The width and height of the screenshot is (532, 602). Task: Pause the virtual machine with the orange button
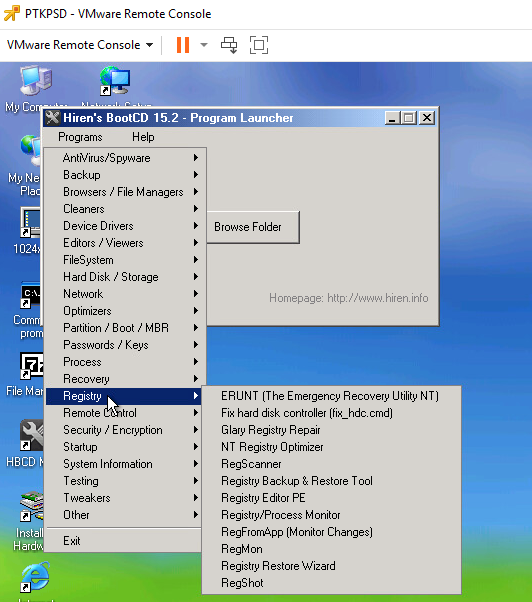click(x=183, y=45)
